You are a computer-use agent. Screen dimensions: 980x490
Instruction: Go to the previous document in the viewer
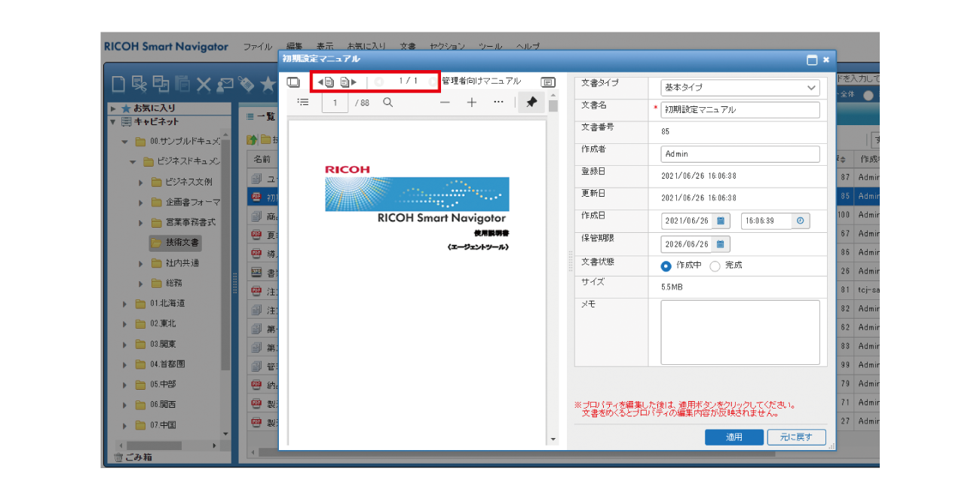click(x=326, y=81)
